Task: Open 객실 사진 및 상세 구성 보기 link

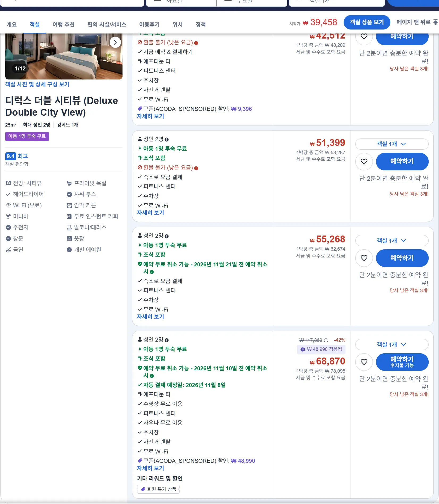Action: 37,84
